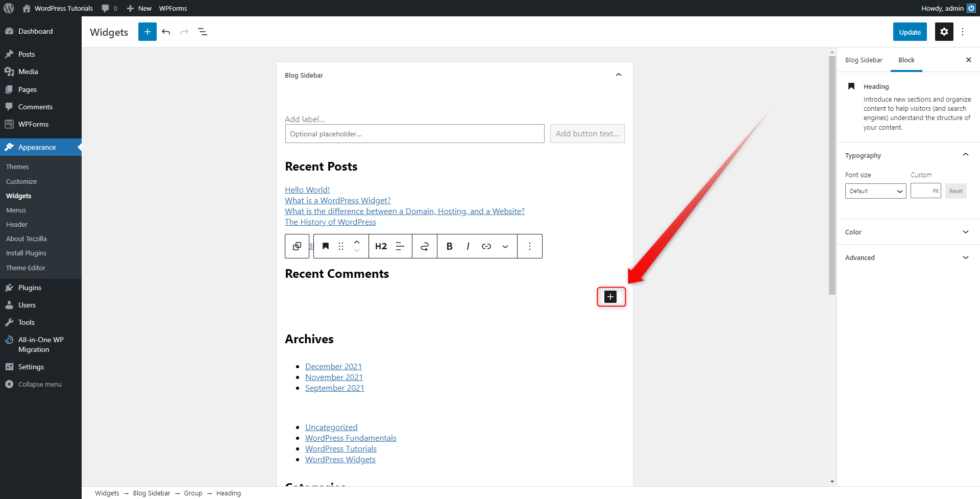Open December 2021 archive link
The height and width of the screenshot is (499, 980).
click(x=333, y=366)
